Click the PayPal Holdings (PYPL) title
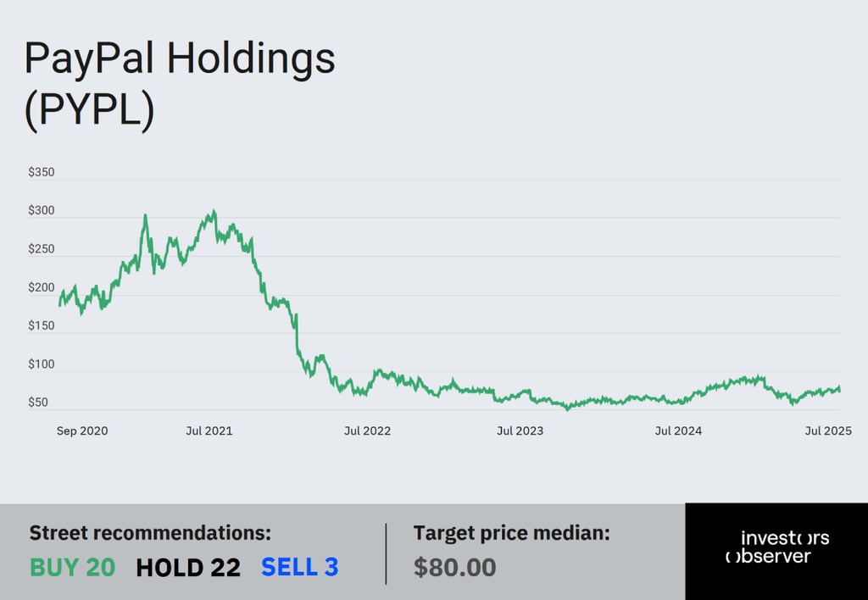Screen dimensions: 868x600 click(x=180, y=85)
